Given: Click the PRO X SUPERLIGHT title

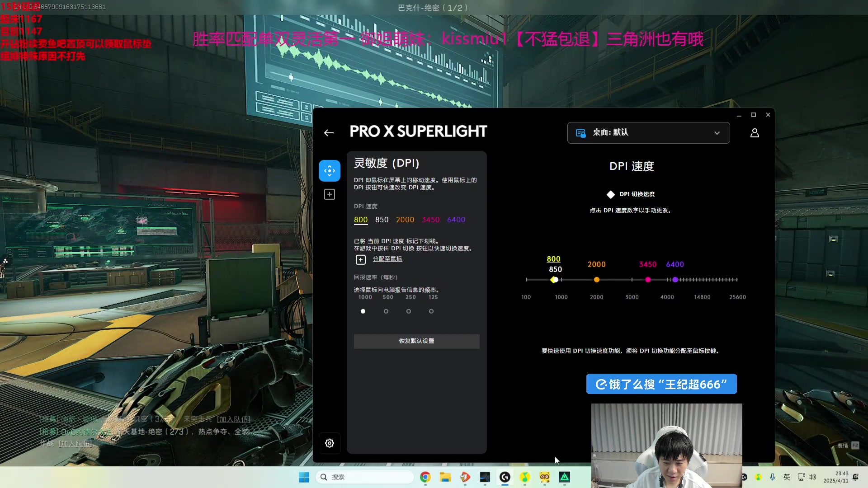Looking at the screenshot, I should pos(418,131).
